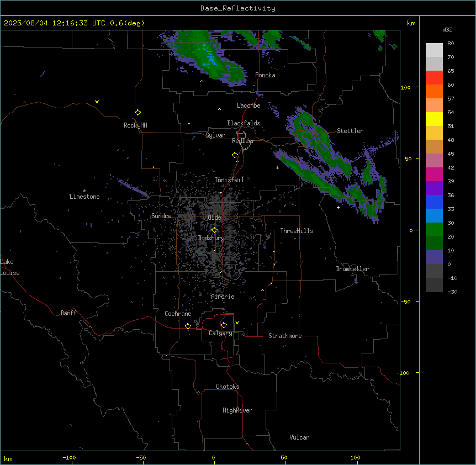Select the yellow diamond marker below RedDeer
This screenshot has height=465, width=476.
click(235, 155)
